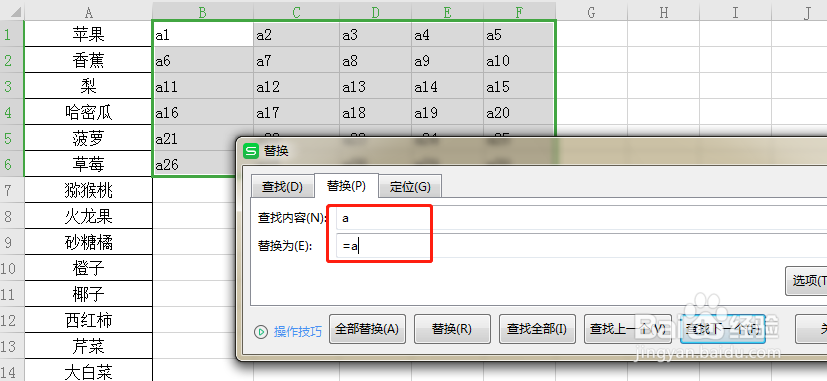This screenshot has width=827, height=381.
Task: Click cell containing 椰子
Action: [x=89, y=294]
